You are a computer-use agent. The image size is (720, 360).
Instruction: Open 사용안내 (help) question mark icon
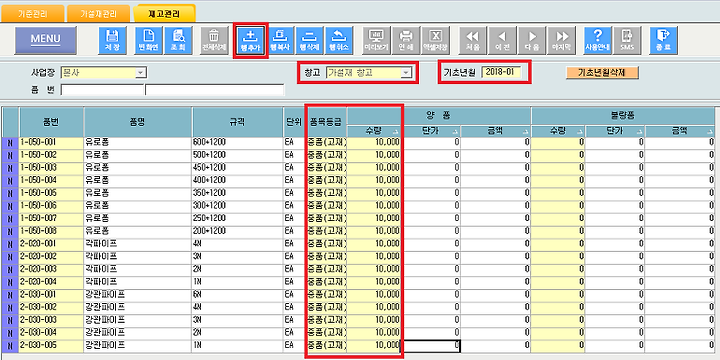coord(597,40)
